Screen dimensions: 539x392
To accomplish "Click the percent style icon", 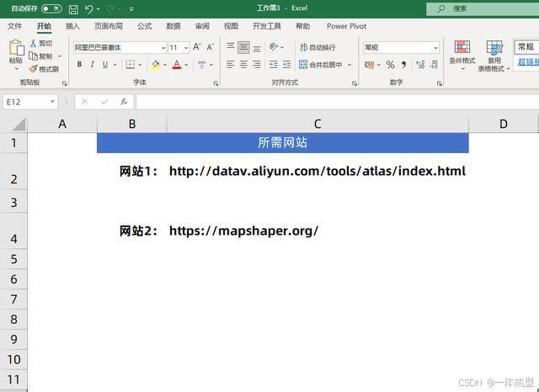I will click(390, 65).
